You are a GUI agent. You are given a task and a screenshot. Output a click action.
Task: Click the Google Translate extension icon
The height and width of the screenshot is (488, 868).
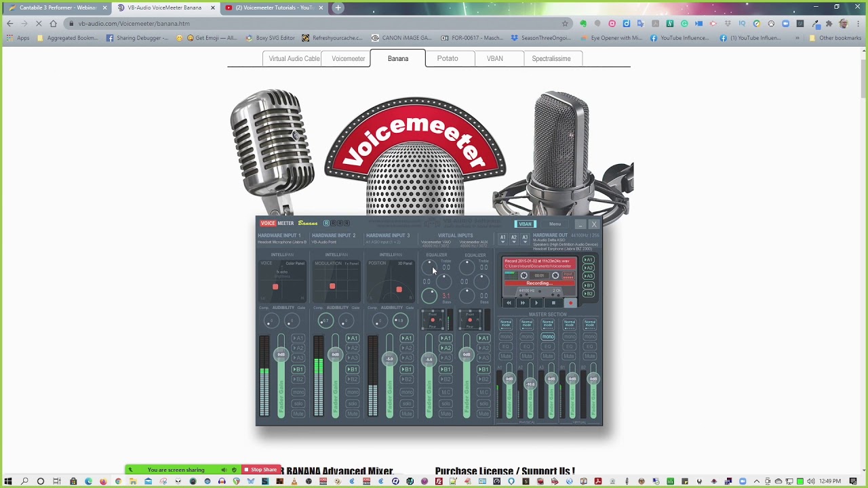click(x=641, y=23)
